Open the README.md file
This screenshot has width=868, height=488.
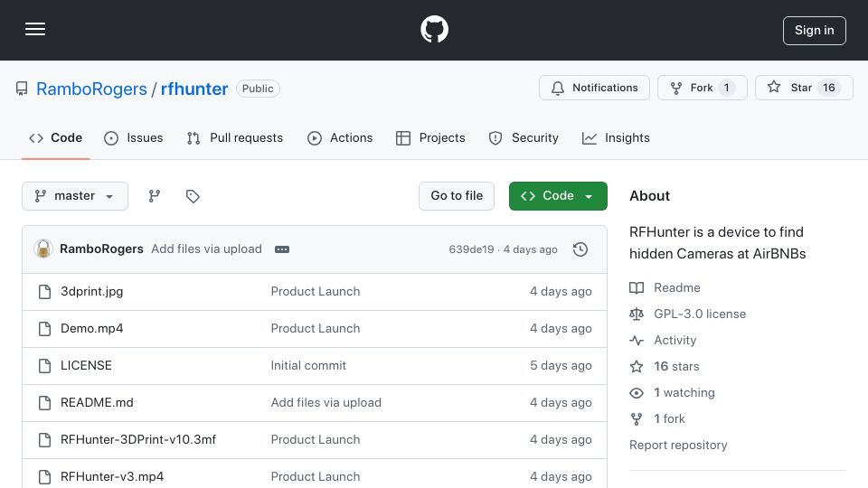(97, 403)
